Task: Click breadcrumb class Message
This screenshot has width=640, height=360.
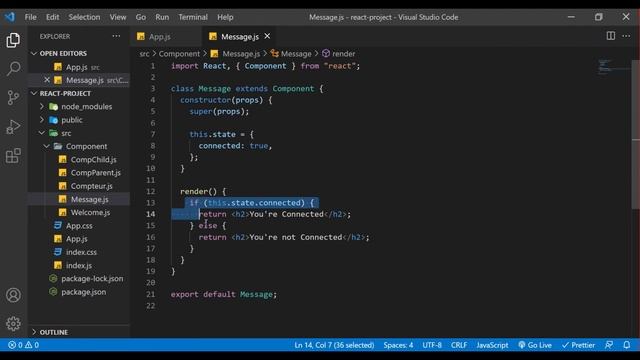Action: tap(291, 54)
